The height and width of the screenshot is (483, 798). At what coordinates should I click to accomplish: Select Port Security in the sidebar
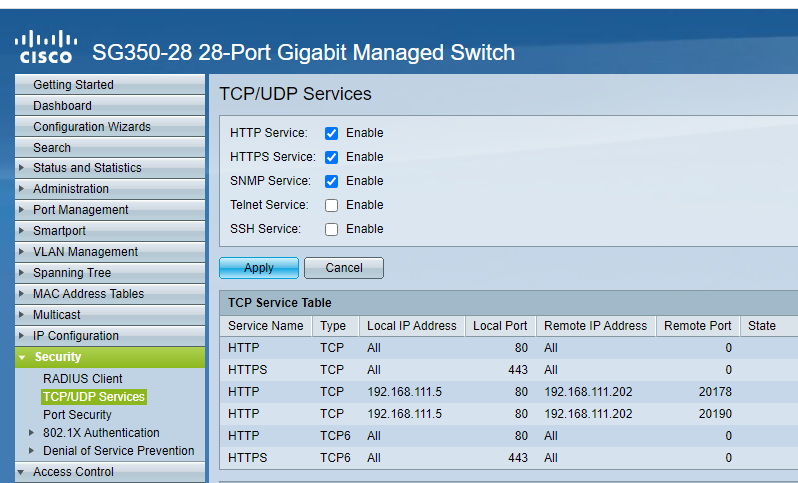77,415
